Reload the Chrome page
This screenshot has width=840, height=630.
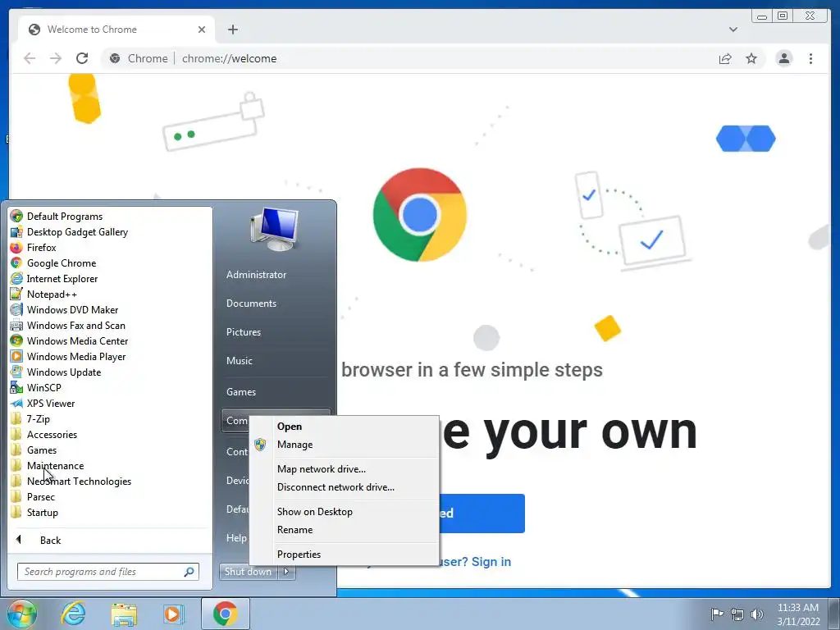82,58
